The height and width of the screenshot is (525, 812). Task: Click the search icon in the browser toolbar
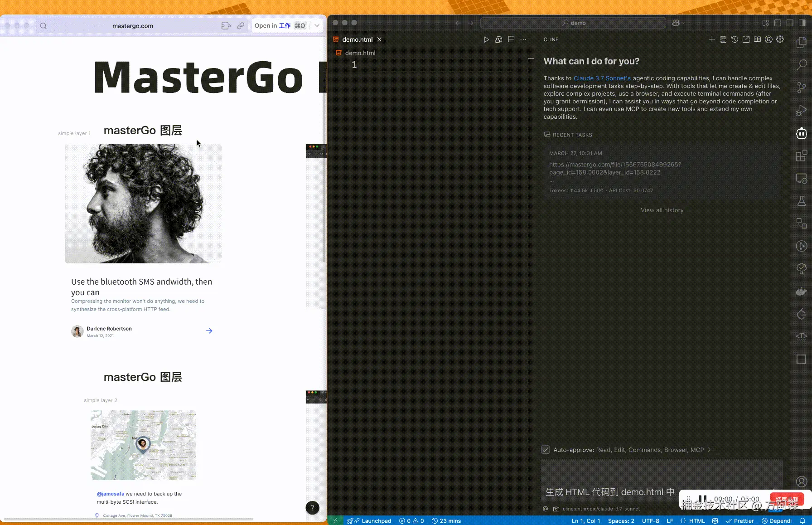(x=43, y=26)
